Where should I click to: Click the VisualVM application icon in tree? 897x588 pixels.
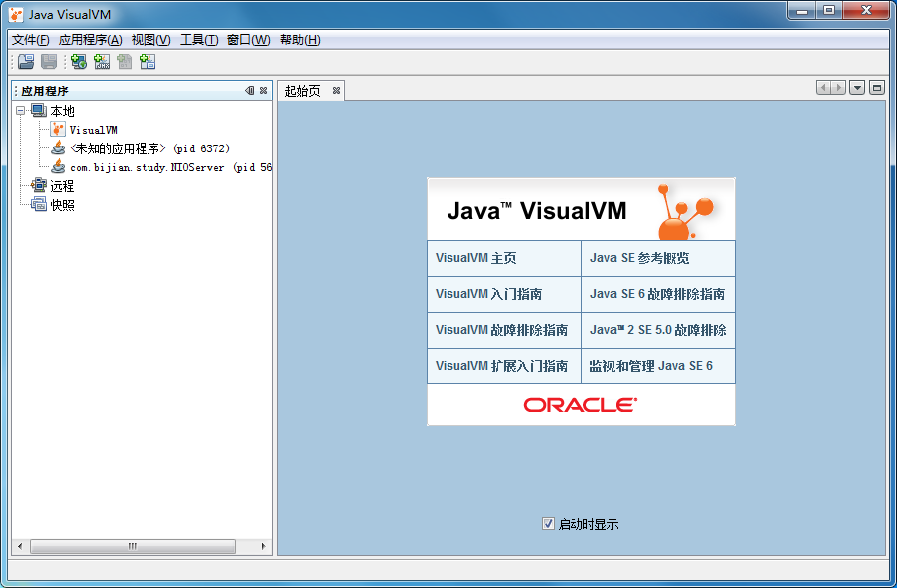point(58,130)
